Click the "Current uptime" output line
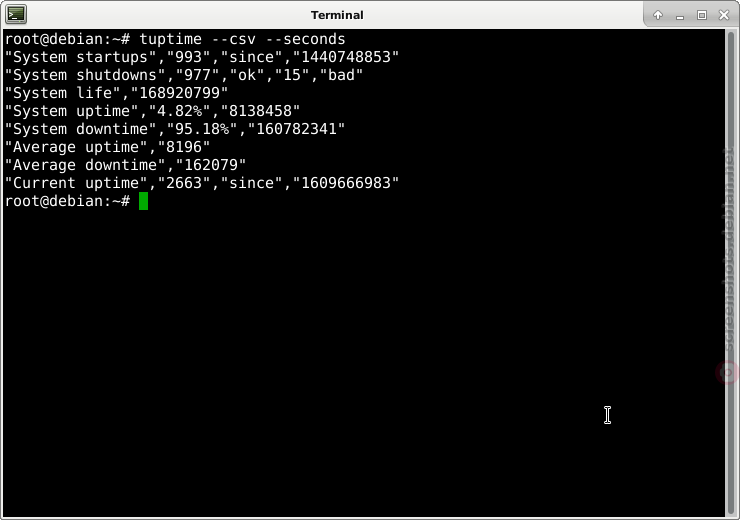Screen dimensions: 740x520 click(x=202, y=183)
